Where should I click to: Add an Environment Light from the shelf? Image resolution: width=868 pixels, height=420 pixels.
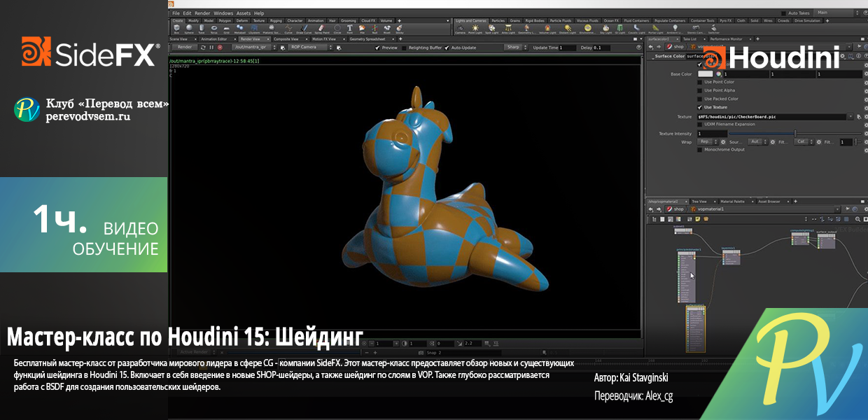point(587,29)
